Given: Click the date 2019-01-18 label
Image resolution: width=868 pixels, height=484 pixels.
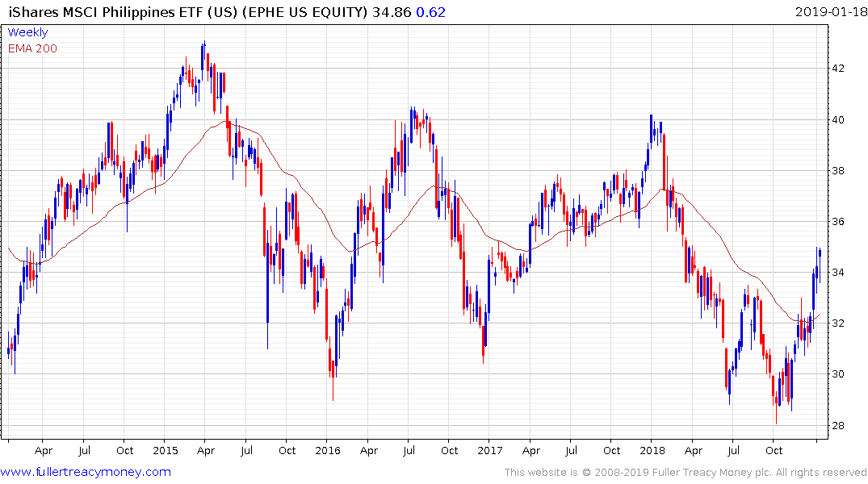Looking at the screenshot, I should 831,11.
